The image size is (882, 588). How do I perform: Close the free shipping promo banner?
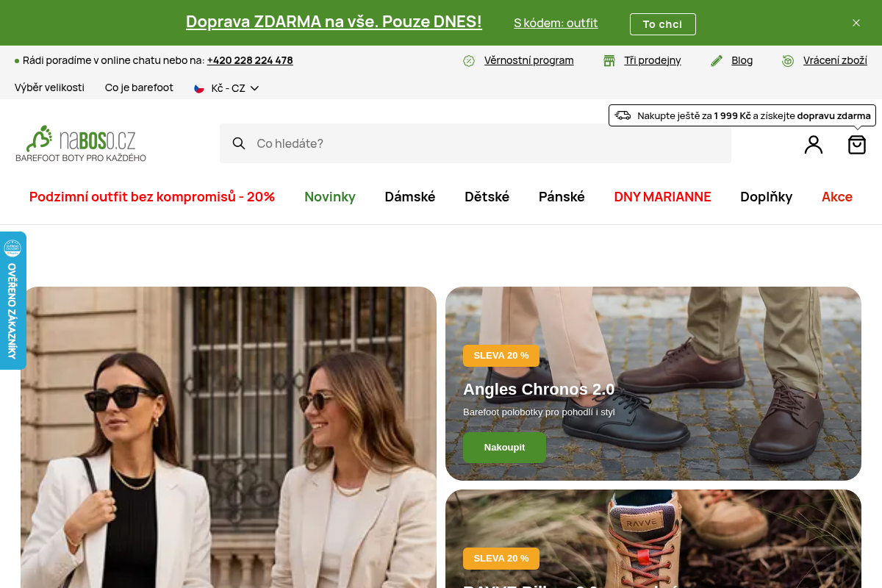point(856,23)
